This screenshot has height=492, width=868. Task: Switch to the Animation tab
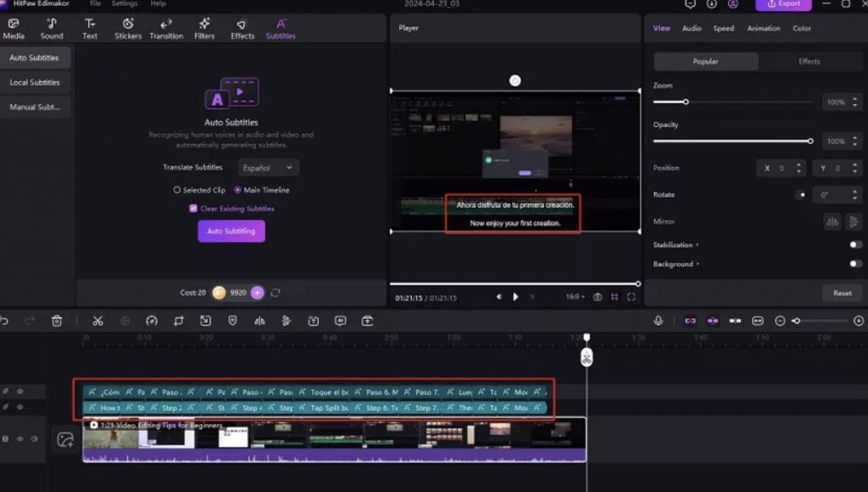763,28
